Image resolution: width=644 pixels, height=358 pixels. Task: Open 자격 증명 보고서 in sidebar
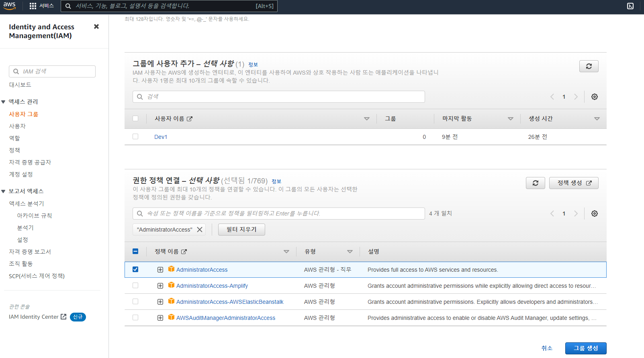tap(30, 252)
